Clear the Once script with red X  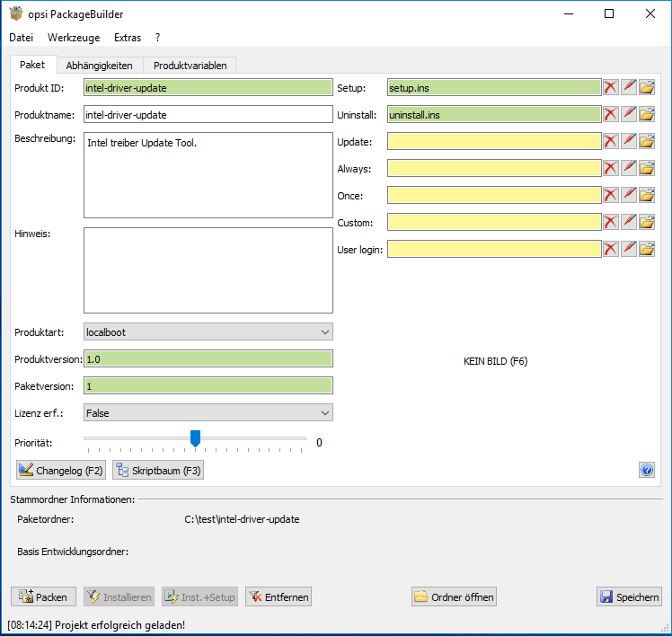611,196
